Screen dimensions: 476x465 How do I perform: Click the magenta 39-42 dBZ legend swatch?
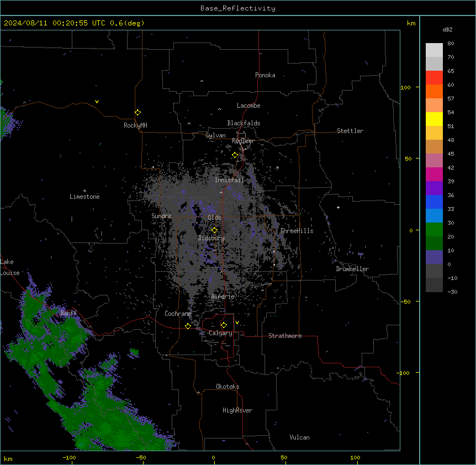click(434, 175)
